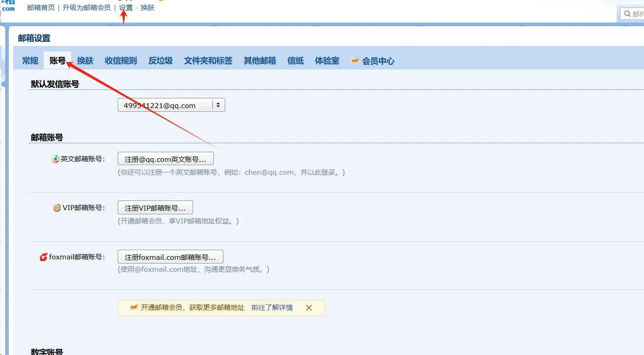The image size is (644, 355).
Task: Click the VIP邮箱账号 label
Action: [x=84, y=208]
